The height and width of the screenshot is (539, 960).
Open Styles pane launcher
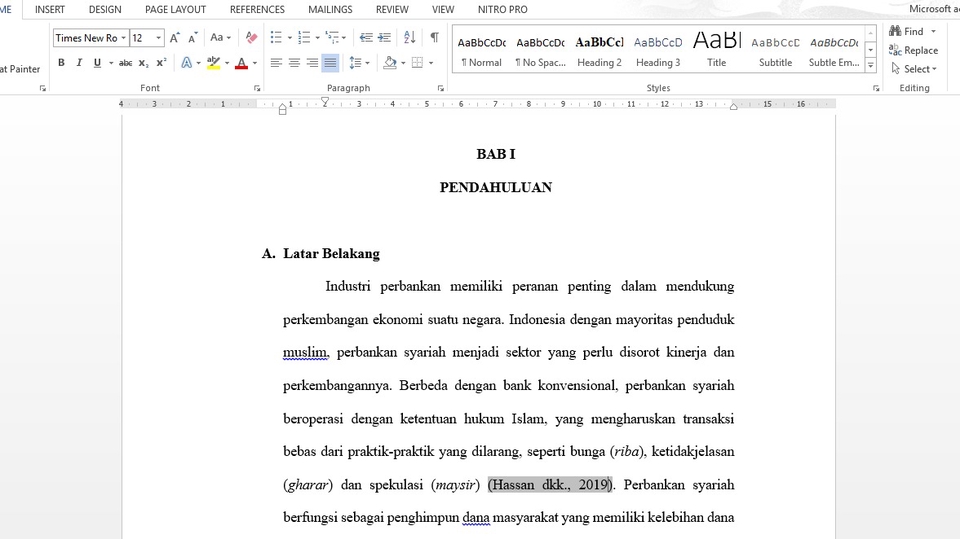coord(876,88)
